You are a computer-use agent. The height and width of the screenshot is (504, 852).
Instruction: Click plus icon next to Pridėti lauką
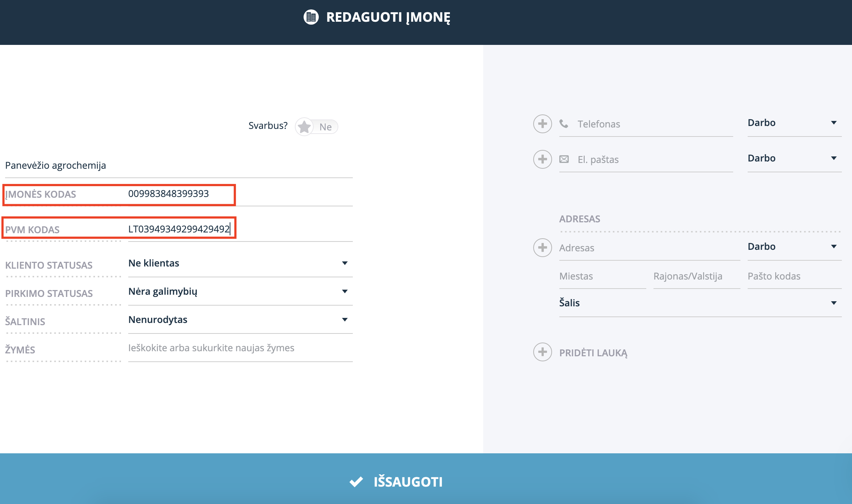(x=542, y=352)
